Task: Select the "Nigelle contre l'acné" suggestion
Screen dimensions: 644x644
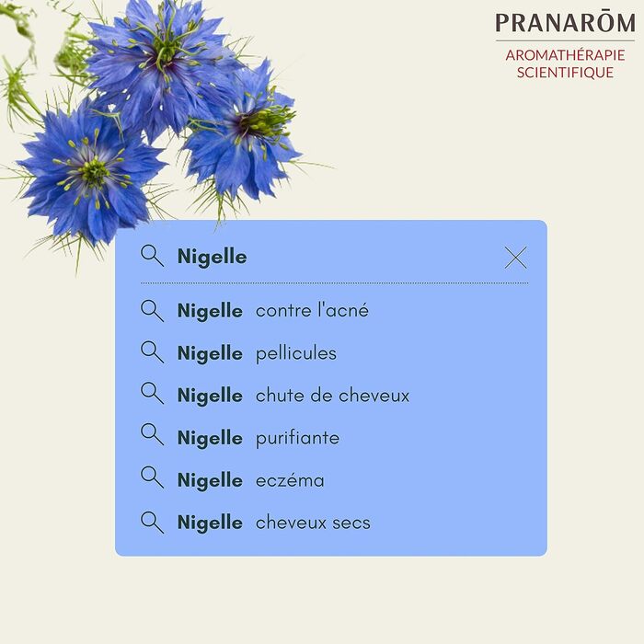Action: click(273, 311)
